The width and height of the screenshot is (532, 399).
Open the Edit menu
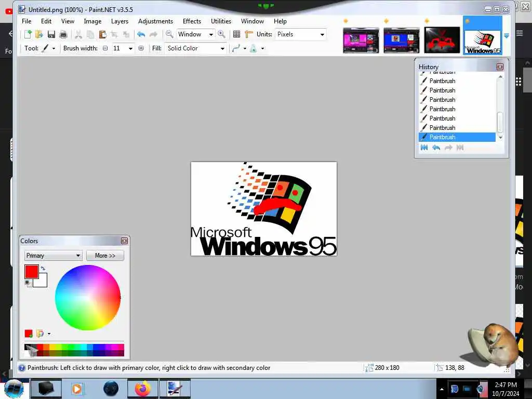click(46, 21)
